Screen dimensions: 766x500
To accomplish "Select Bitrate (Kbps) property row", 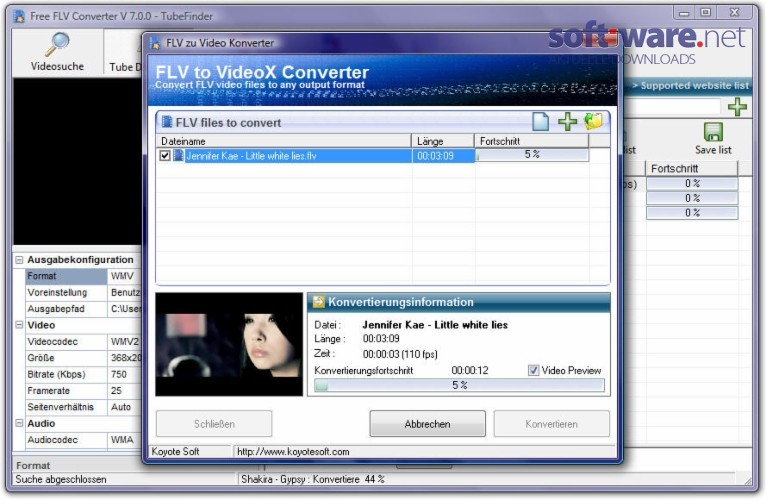I will 83,374.
